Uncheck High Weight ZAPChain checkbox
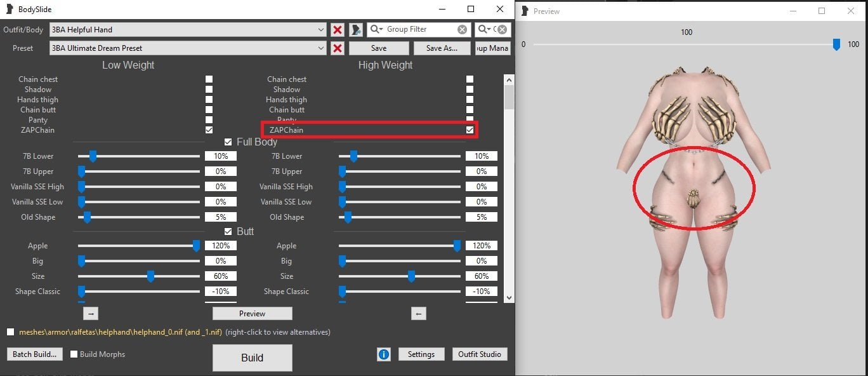The width and height of the screenshot is (868, 376). (x=470, y=130)
